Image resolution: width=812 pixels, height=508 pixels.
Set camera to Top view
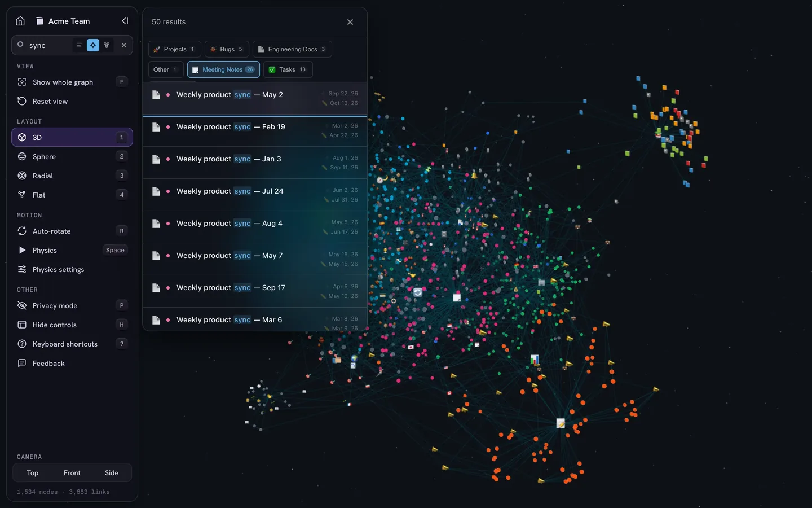tap(33, 473)
